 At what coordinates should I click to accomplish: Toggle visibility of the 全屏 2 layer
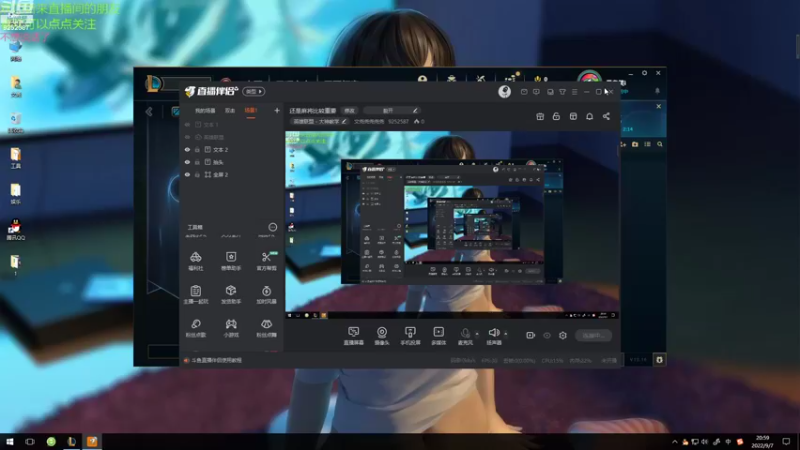[187, 174]
